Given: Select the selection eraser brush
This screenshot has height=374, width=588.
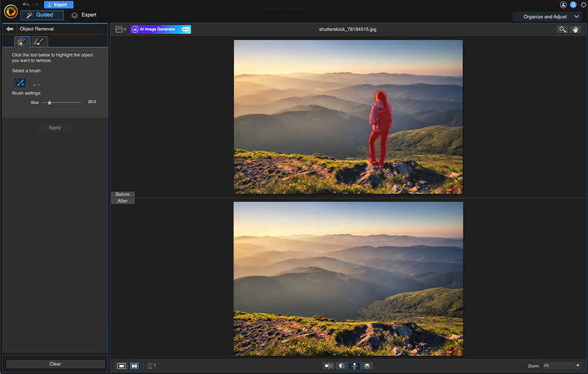Looking at the screenshot, I should coord(37,84).
